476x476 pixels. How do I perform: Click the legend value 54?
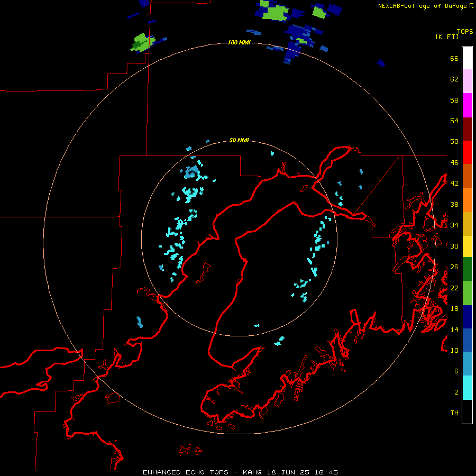click(454, 121)
